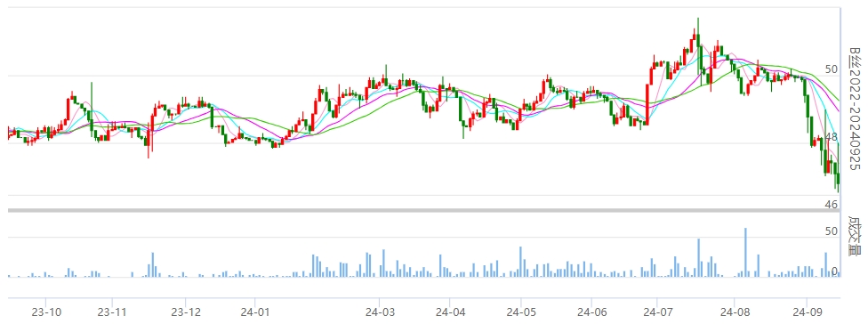Click the 23-12 date axis label
868x324 pixels.
(186, 311)
